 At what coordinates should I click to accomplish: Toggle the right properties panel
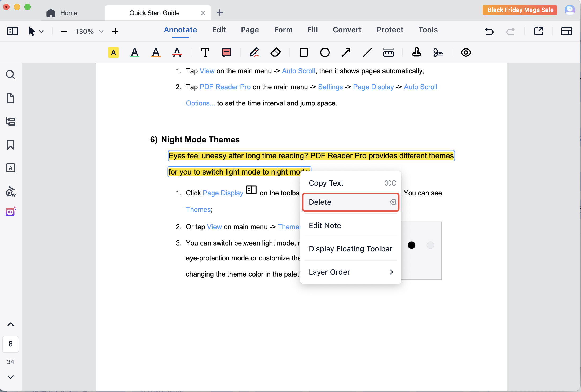[566, 31]
